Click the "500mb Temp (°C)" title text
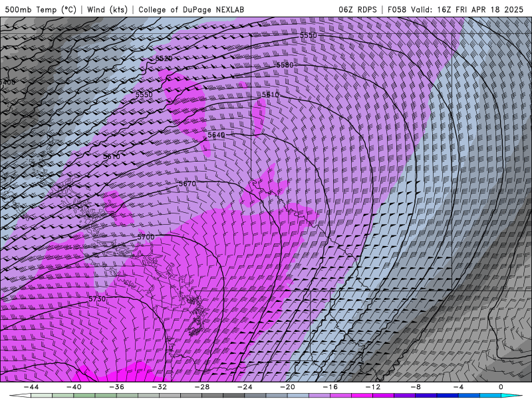This screenshot has width=532, height=399. click(41, 9)
